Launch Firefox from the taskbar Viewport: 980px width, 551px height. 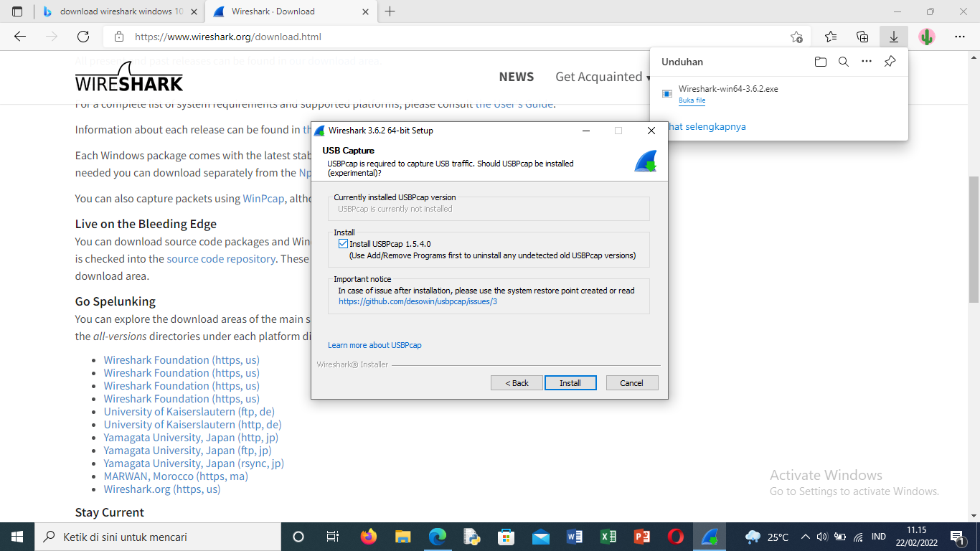[368, 537]
